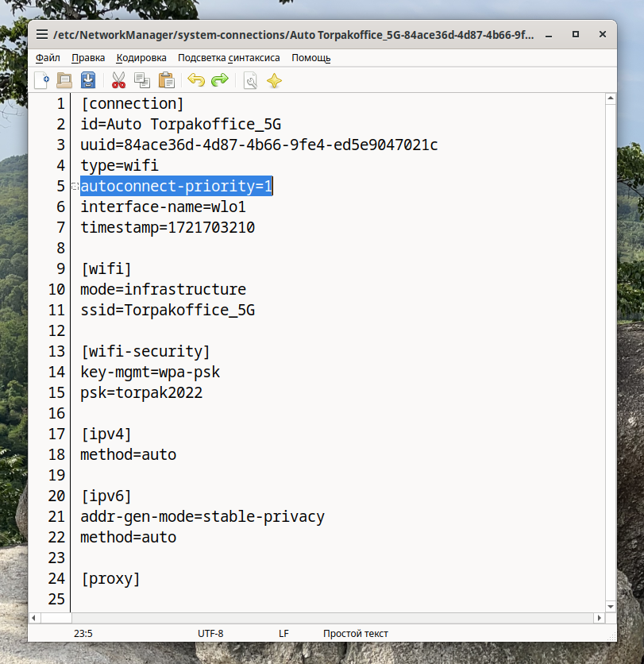The image size is (644, 664).
Task: Click the [connection] line
Action: coord(132,104)
